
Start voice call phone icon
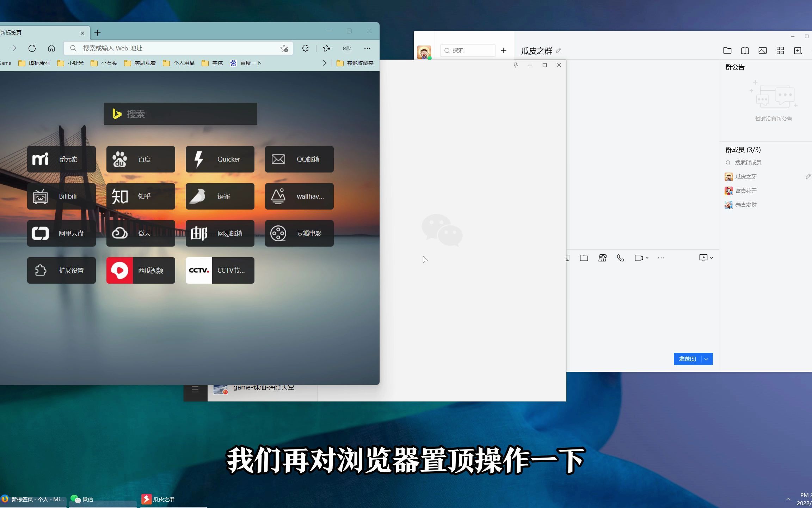621,258
